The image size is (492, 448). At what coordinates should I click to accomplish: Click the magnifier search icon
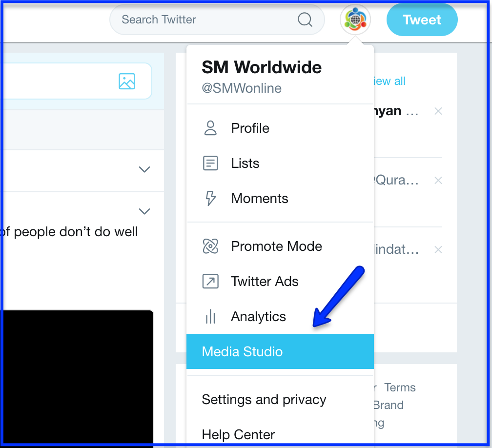click(305, 20)
